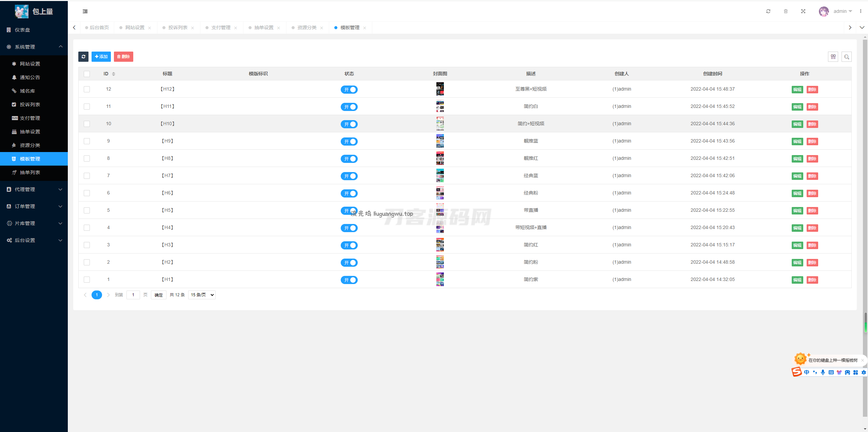
Task: Open the column filter grid icon
Action: click(x=833, y=57)
